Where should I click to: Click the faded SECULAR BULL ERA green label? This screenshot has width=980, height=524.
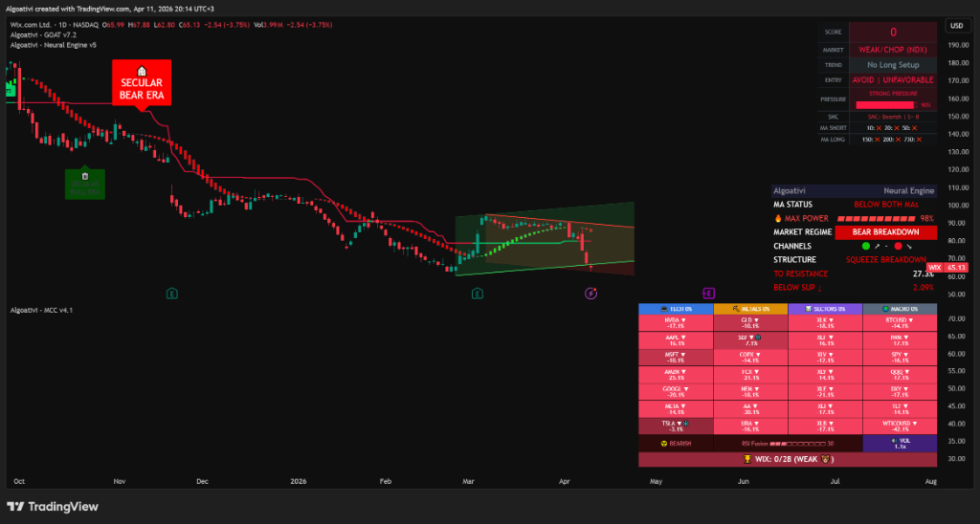[x=85, y=183]
